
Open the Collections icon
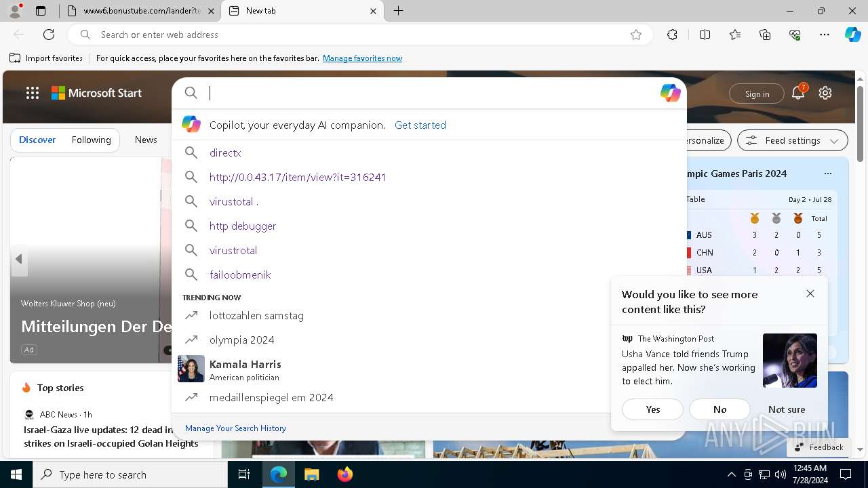click(x=765, y=35)
